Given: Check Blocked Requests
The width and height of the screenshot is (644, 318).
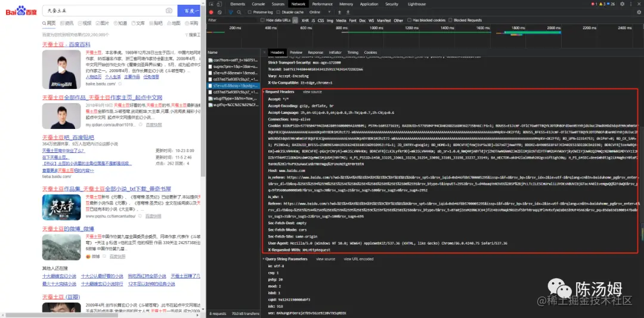Looking at the screenshot, I should coord(451,20).
